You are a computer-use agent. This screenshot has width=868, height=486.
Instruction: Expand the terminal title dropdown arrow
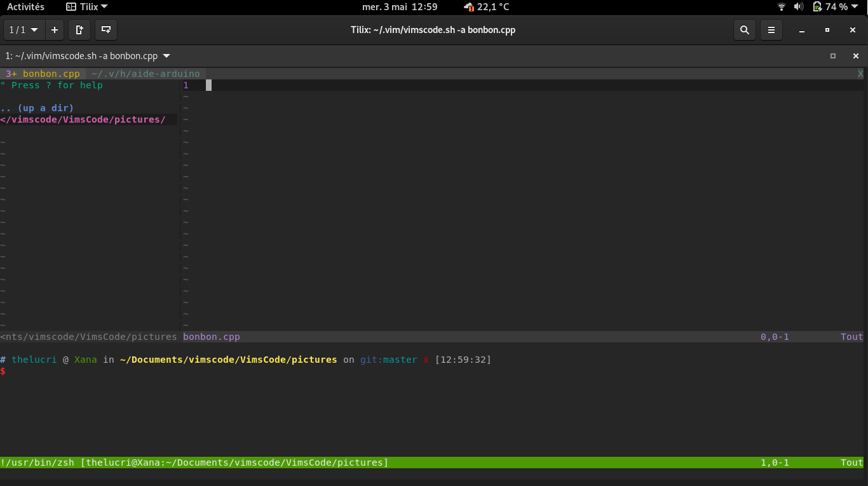pos(166,56)
